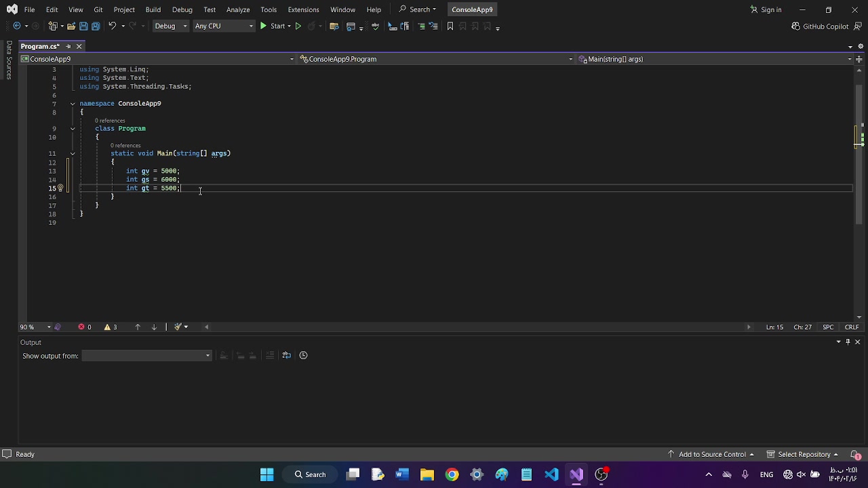Image resolution: width=868 pixels, height=488 pixels.
Task: Open the Project menu
Action: pyautogui.click(x=124, y=9)
